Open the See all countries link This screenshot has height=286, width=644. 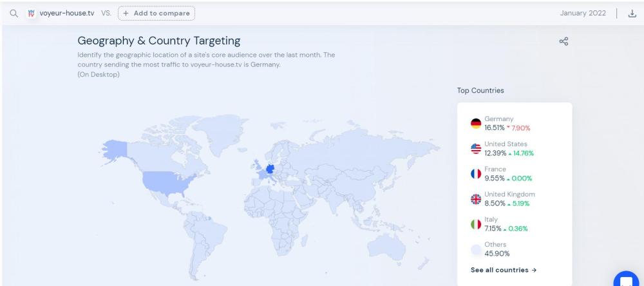[504, 269]
